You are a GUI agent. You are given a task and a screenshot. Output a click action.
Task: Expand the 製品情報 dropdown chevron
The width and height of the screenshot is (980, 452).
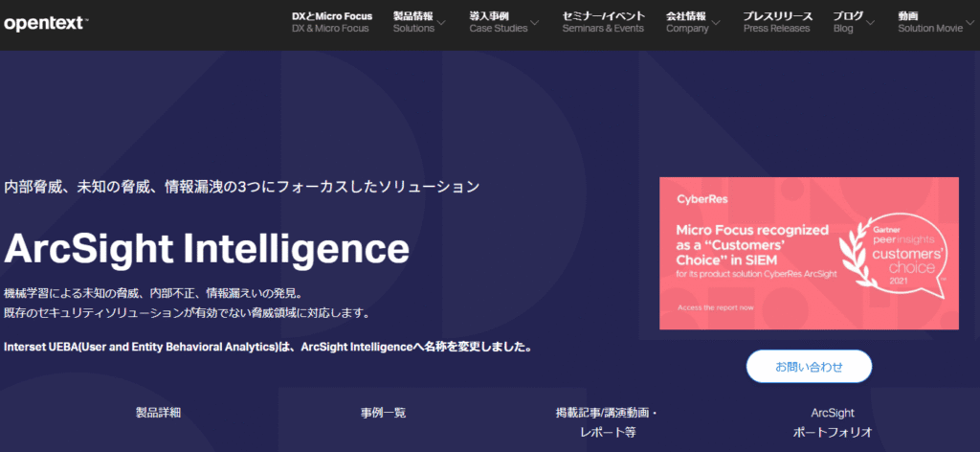tap(441, 24)
